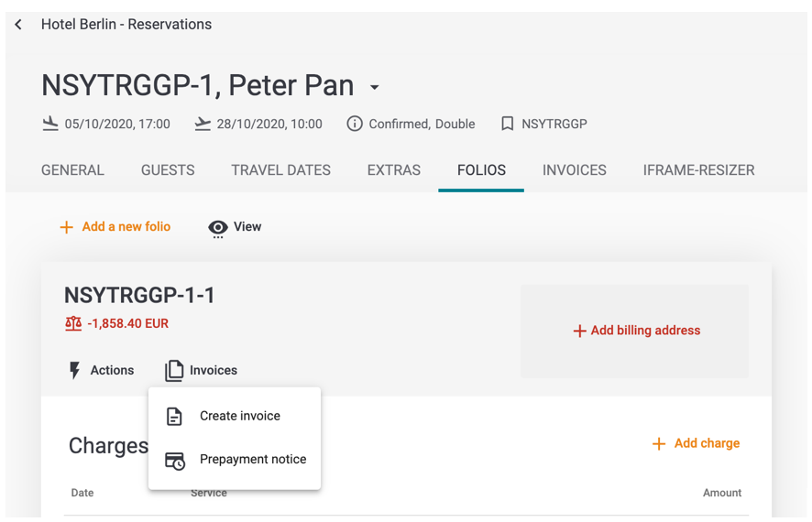
Task: Expand the reservation name dropdown arrow
Action: click(375, 88)
